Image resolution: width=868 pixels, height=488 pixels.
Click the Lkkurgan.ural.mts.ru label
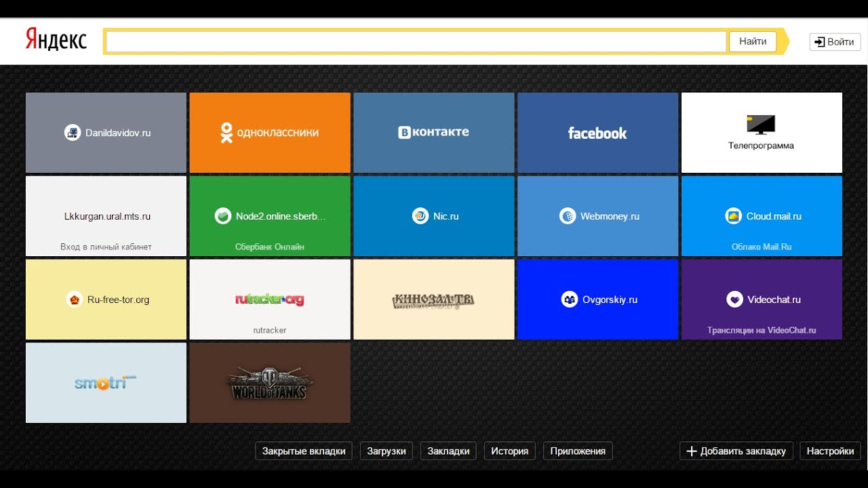107,216
